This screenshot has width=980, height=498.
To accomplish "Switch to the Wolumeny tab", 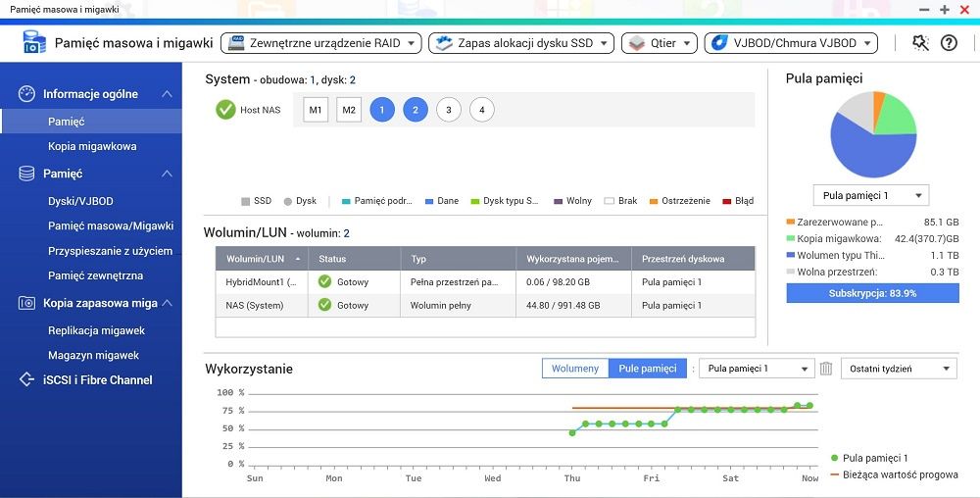I will point(575,369).
